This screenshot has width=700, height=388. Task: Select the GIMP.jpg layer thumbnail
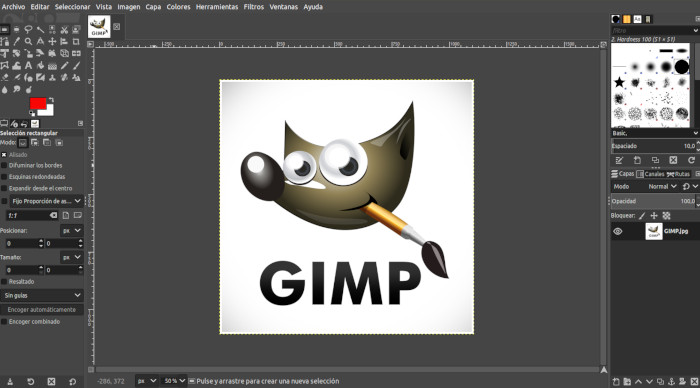(654, 231)
